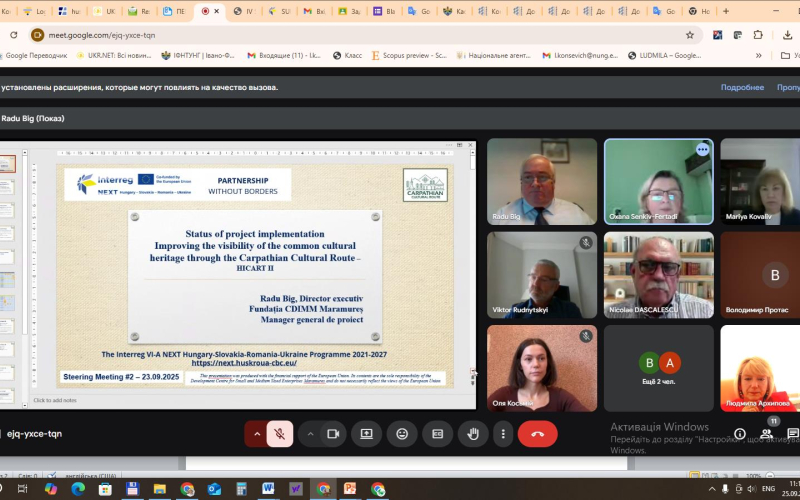Bookmark this page with the star icon
Screen dimensions: 800x500
[690, 34]
